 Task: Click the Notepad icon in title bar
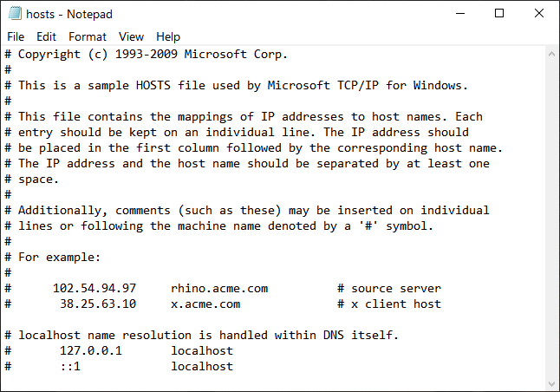[x=15, y=14]
